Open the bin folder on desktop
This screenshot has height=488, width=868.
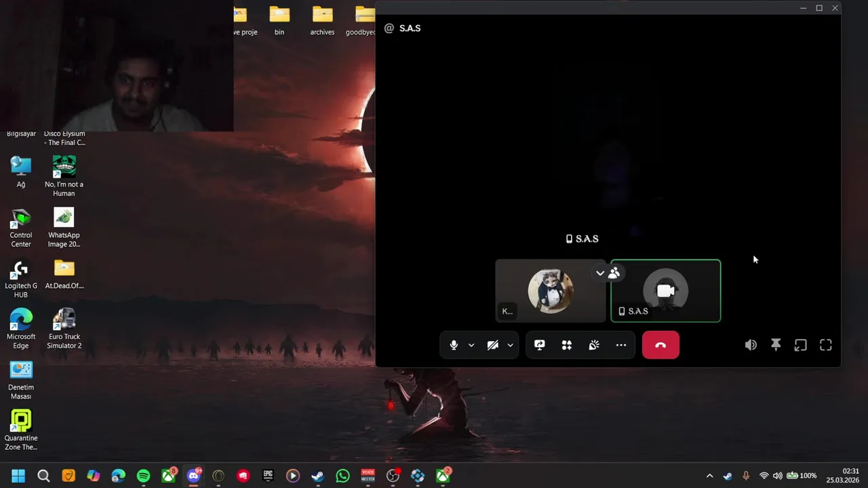(x=279, y=20)
